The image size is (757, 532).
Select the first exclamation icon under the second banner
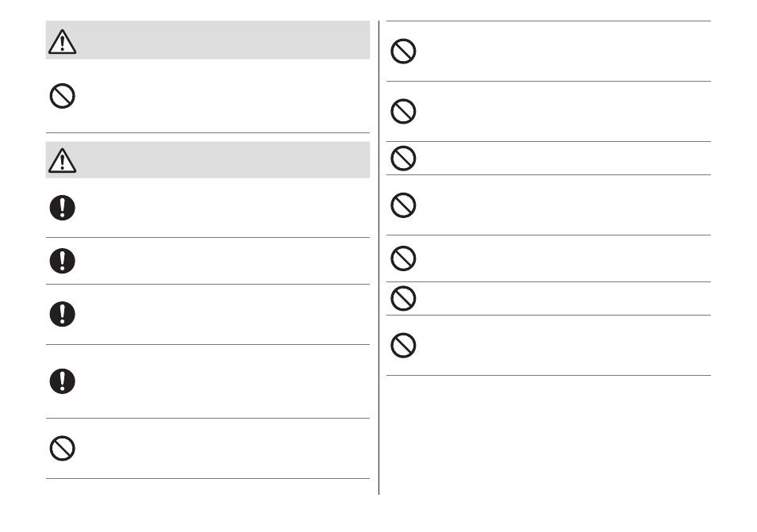point(62,208)
